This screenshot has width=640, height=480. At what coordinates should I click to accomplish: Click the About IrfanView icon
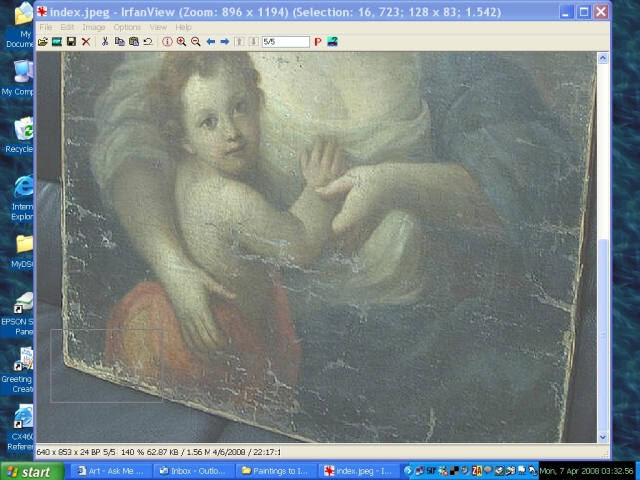click(332, 42)
